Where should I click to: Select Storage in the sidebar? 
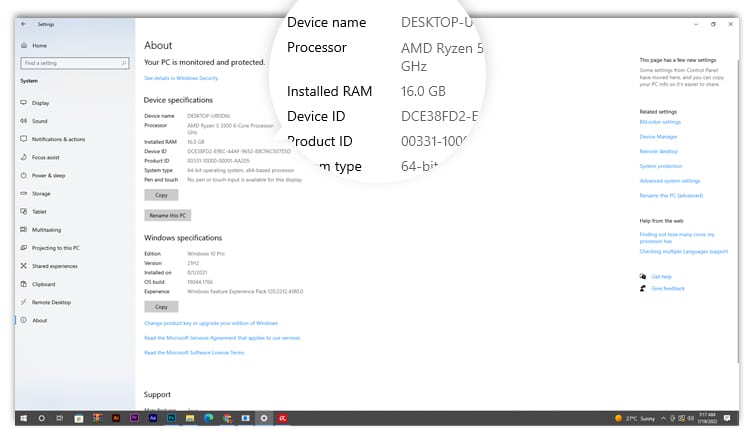(41, 193)
